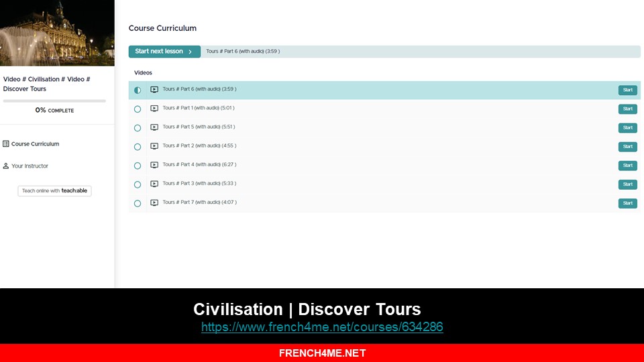644x362 pixels.
Task: Click Start button for Tours Part 2
Action: pos(627,146)
